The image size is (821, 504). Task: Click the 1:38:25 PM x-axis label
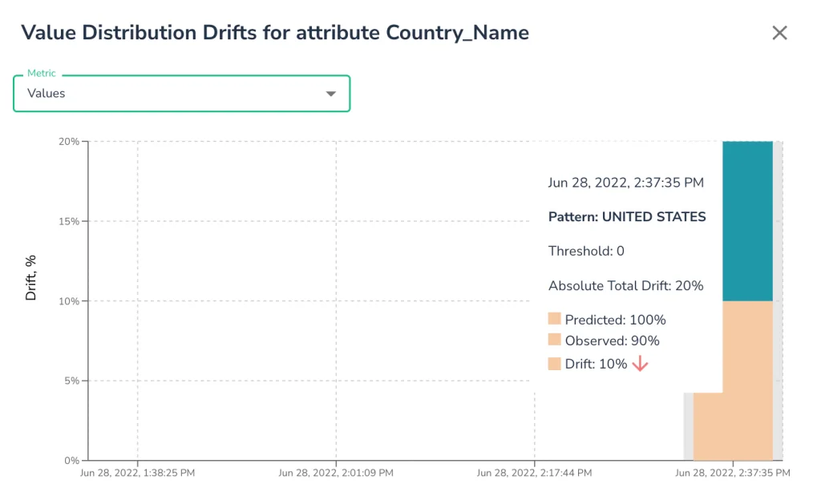pos(137,473)
